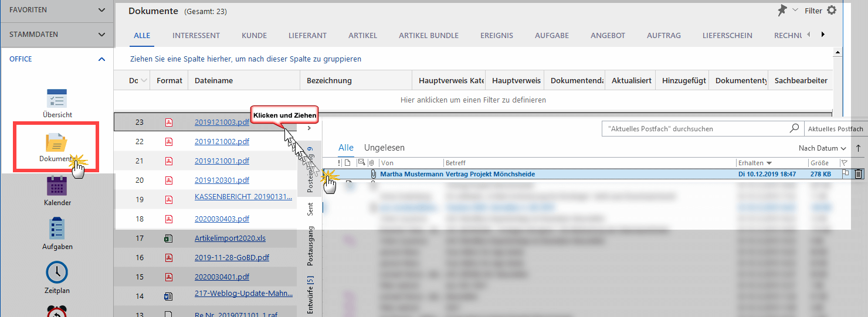
Task: Click the filter definition row
Action: pyautogui.click(x=473, y=100)
